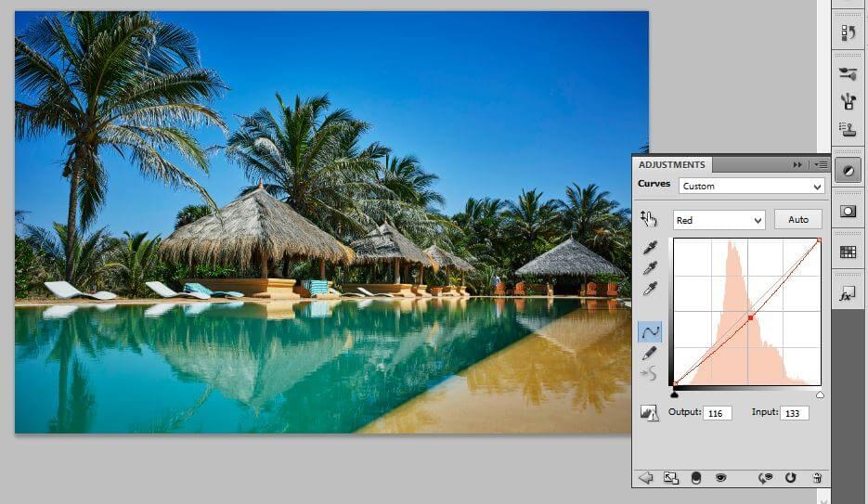Image resolution: width=868 pixels, height=504 pixels.
Task: Select the curve bottom-left endpoint
Action: [x=675, y=382]
